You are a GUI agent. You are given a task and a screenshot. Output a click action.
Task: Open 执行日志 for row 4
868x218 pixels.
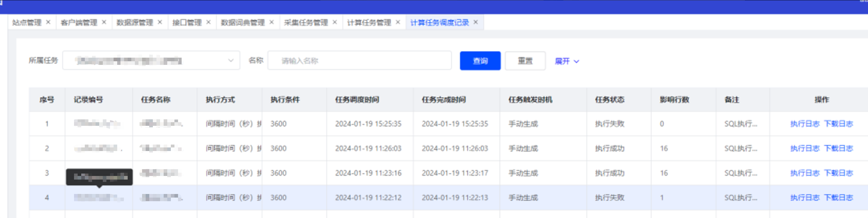click(x=805, y=198)
